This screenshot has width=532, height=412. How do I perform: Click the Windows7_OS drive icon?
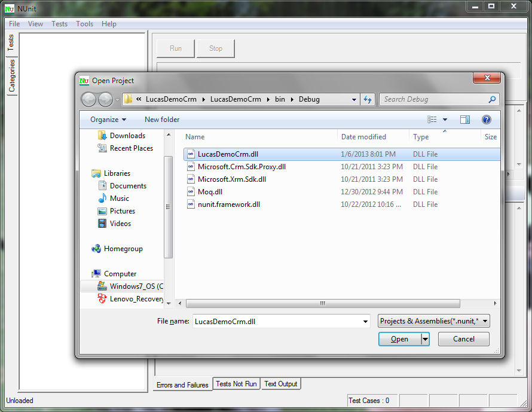click(x=102, y=286)
